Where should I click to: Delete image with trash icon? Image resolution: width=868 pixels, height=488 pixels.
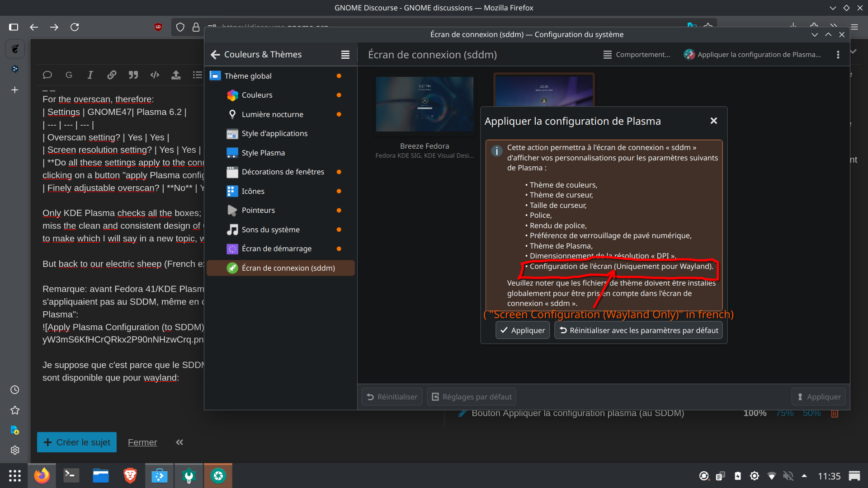[835, 413]
